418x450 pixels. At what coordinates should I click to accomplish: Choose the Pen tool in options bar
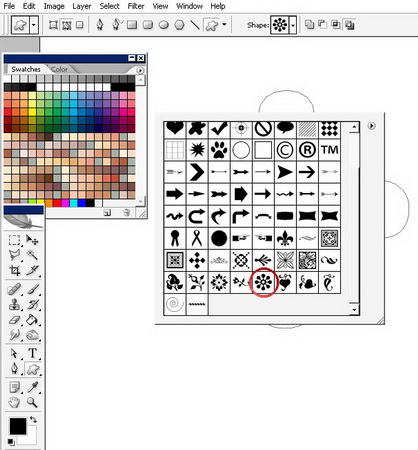click(100, 25)
